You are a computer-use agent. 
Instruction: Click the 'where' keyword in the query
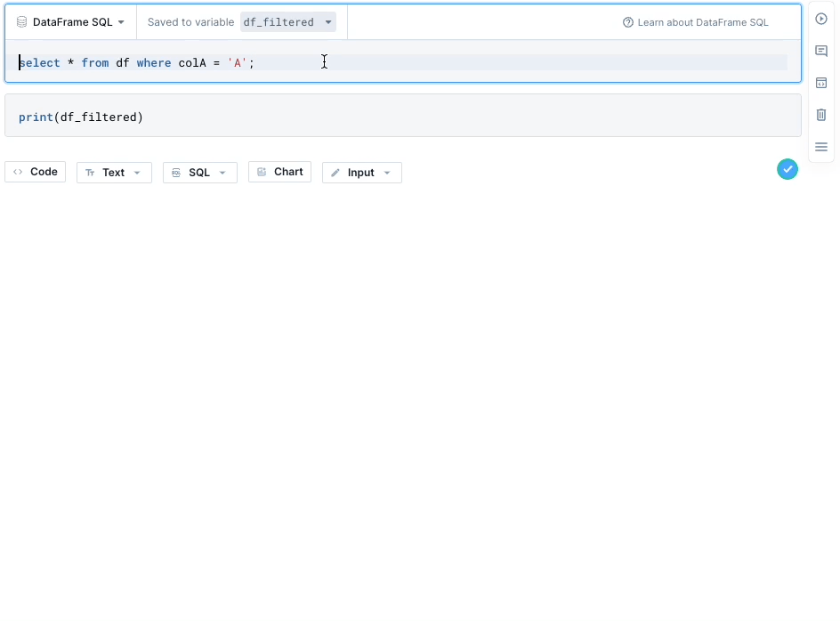[x=153, y=63]
